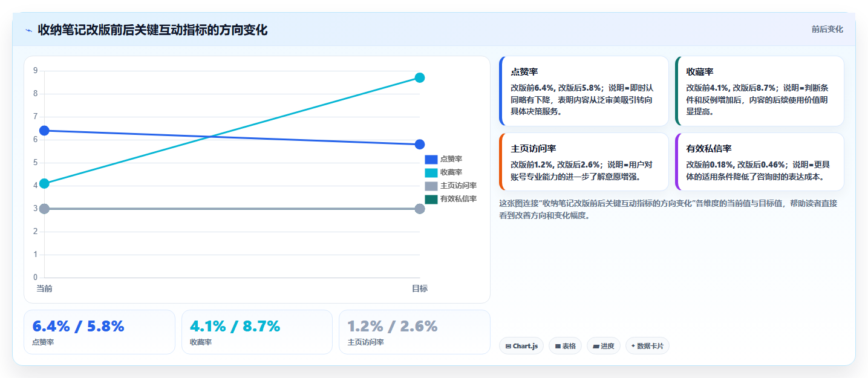Click the chart summary paragraph text

coord(668,209)
